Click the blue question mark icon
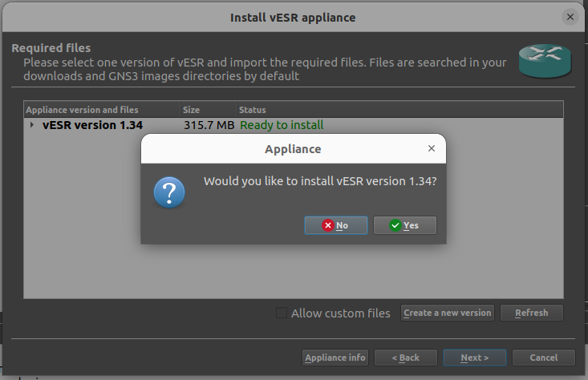Viewport: 588px width, 380px height. pyautogui.click(x=169, y=192)
